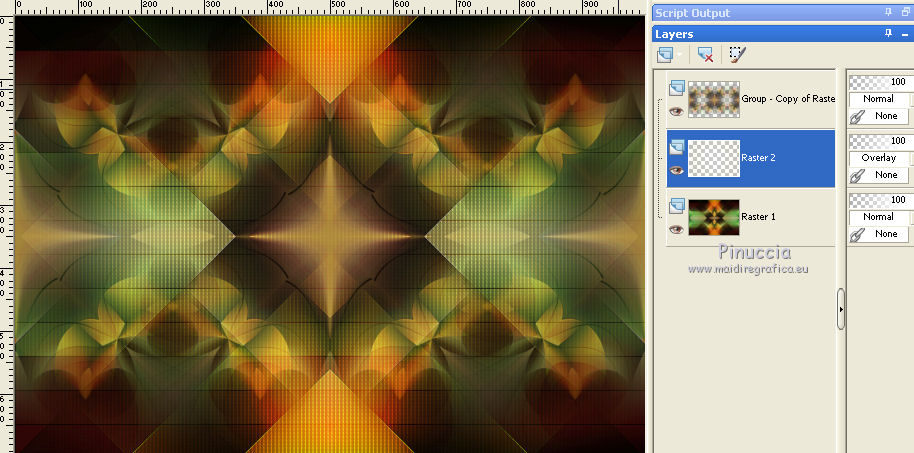The image size is (914, 453).
Task: Click layer type icon of Group layer
Action: point(677,88)
